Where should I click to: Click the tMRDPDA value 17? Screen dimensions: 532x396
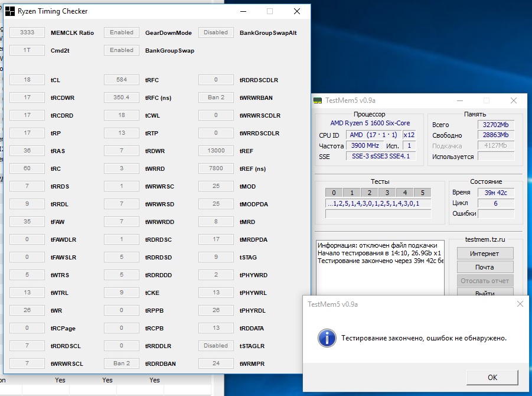click(216, 239)
